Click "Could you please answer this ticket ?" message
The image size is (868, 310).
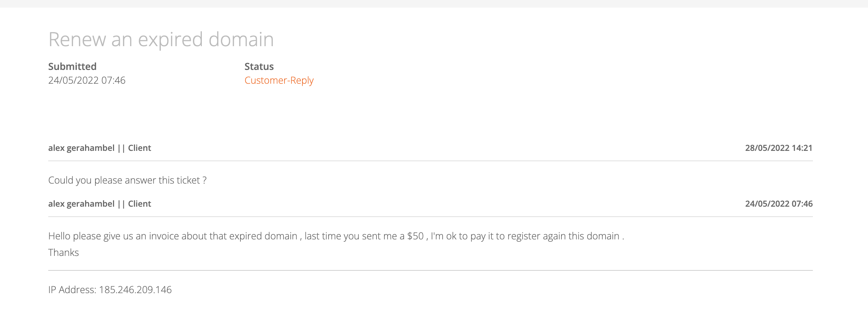coord(127,180)
